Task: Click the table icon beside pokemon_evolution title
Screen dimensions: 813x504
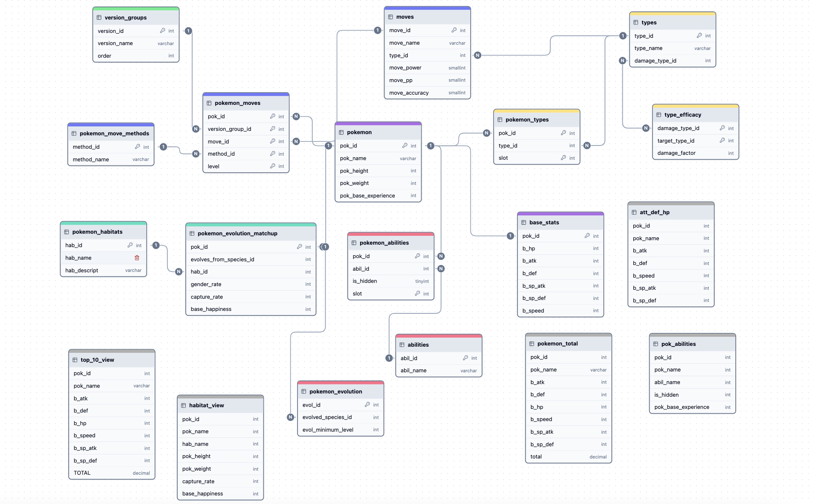Action: [x=304, y=391]
